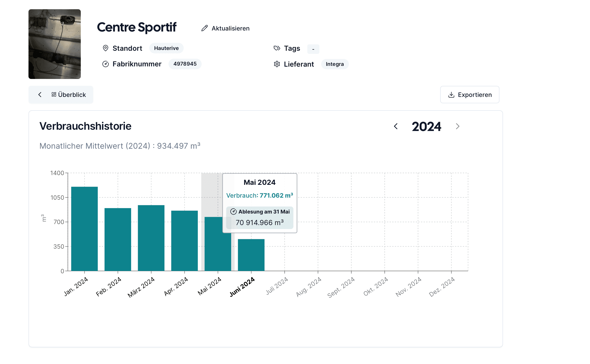This screenshot has height=364, width=590.
Task: Open the meter photo thumbnail
Action: (x=55, y=44)
